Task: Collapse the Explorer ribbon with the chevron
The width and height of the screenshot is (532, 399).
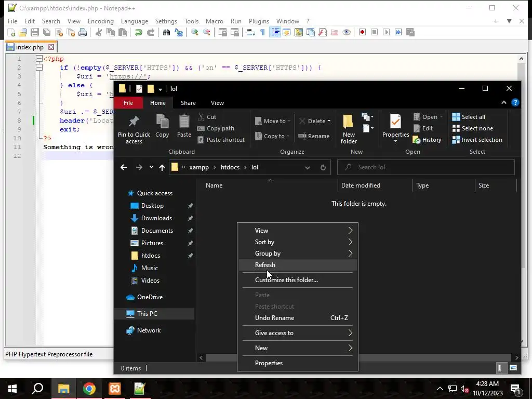Action: coord(504,102)
